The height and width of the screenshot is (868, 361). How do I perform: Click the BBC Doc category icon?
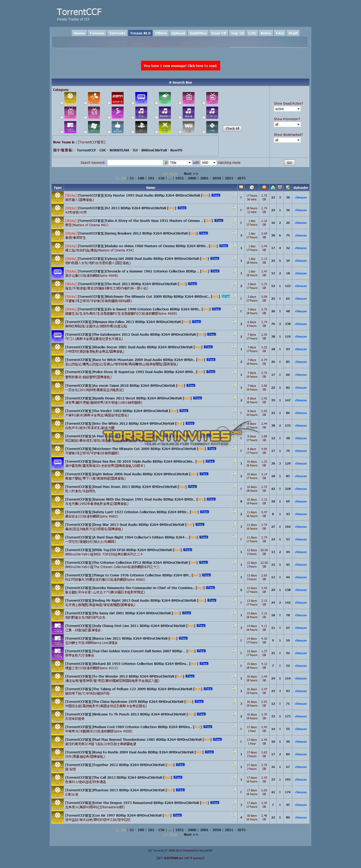(141, 98)
